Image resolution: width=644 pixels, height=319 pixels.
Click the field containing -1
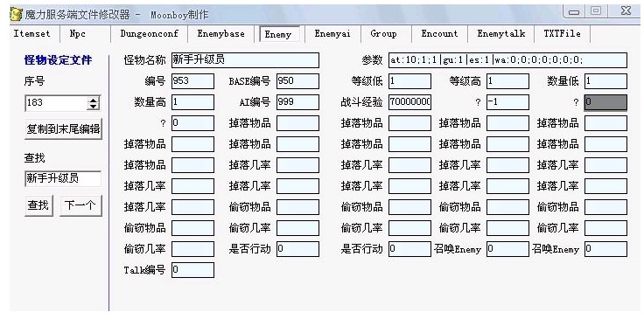508,102
